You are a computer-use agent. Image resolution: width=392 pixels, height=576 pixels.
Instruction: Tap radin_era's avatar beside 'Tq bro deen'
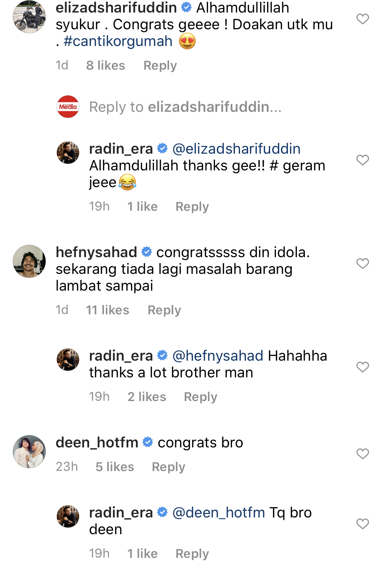(x=68, y=516)
